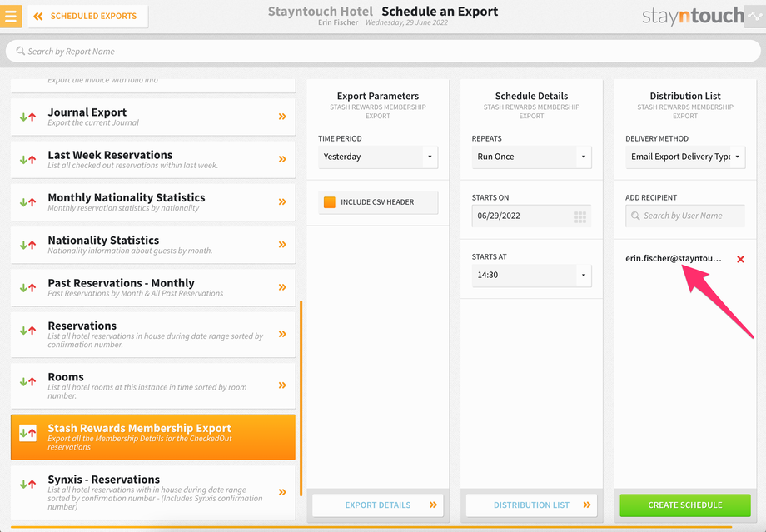Open the Time Period dropdown showing Yesterday
Image resolution: width=766 pixels, height=532 pixels.
[378, 157]
